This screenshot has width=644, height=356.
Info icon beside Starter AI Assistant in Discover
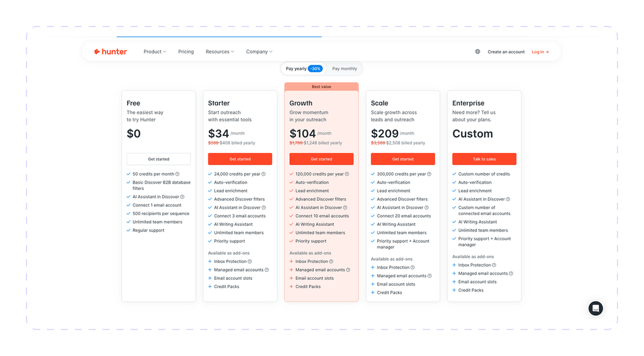point(264,208)
